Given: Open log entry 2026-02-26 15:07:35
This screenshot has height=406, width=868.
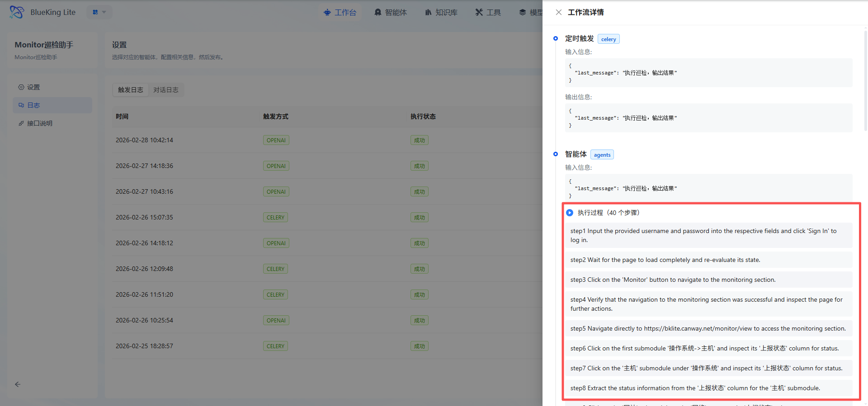Looking at the screenshot, I should pyautogui.click(x=144, y=217).
